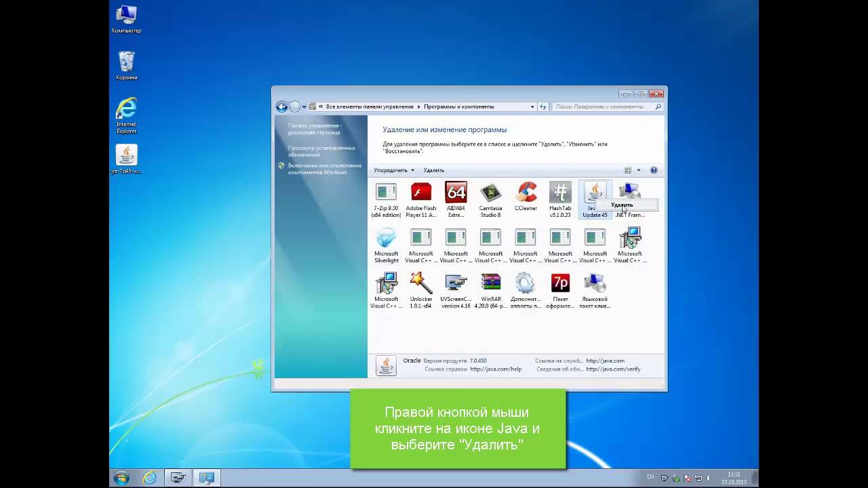
Task: Select the AIDA64 Extreme program icon
Action: [x=456, y=199]
